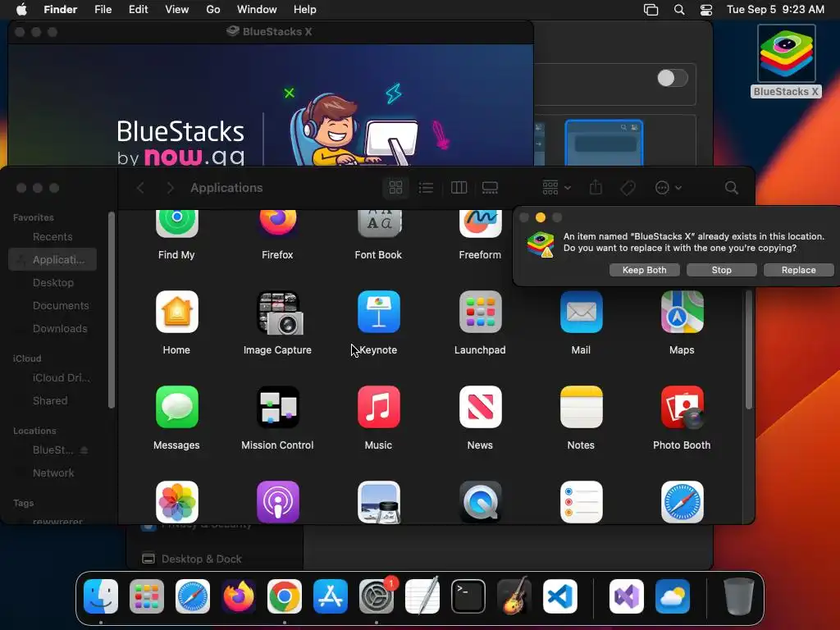The height and width of the screenshot is (630, 840).
Task: Click the Finder window vertical scrollbar
Action: pyautogui.click(x=748, y=349)
